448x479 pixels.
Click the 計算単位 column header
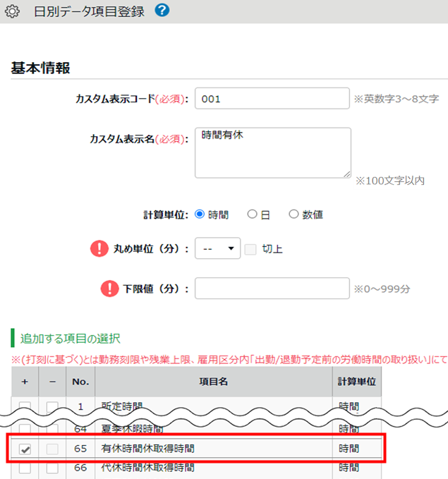click(357, 382)
